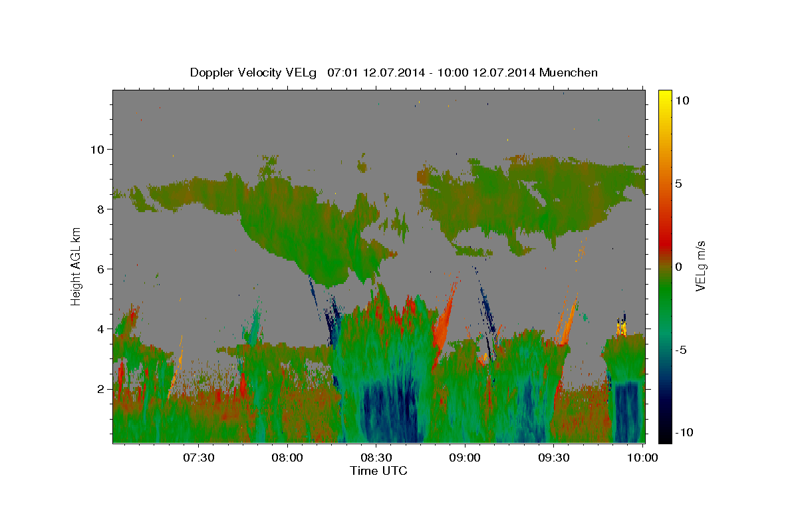Click the colorbar value '-5'

pos(682,350)
